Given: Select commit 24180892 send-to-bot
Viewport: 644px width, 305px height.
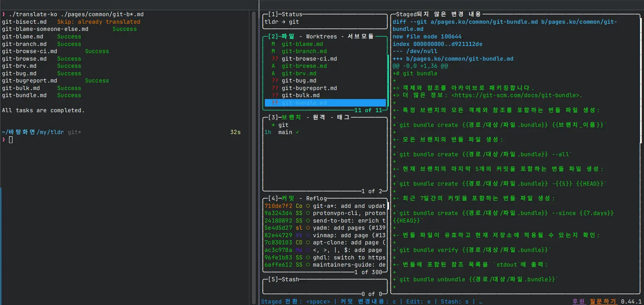Looking at the screenshot, I should [325, 221].
